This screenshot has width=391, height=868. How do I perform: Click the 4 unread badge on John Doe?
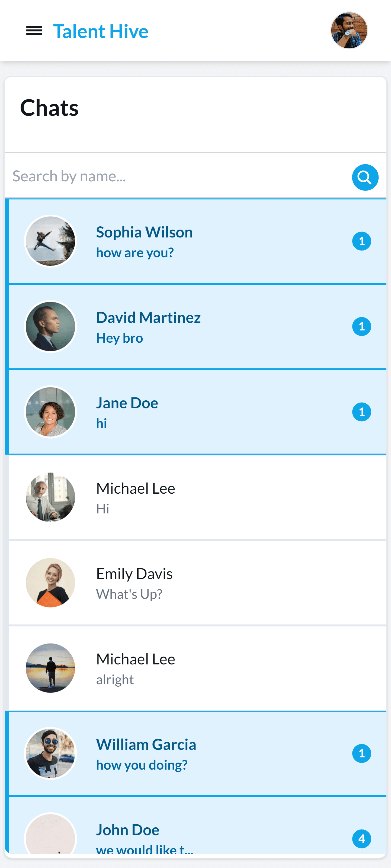click(x=362, y=838)
